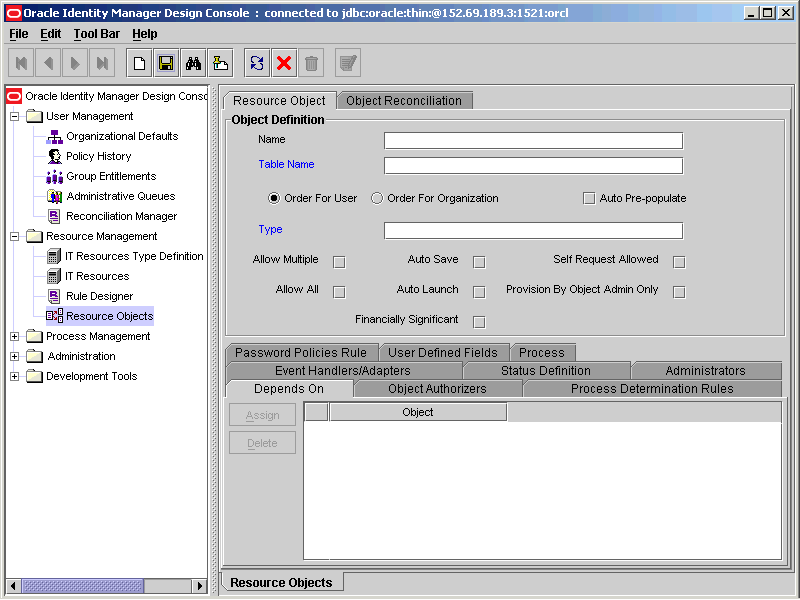Viewport: 800px width, 600px height.
Task: Enable Auto Pre-populate checkbox
Action: click(589, 198)
